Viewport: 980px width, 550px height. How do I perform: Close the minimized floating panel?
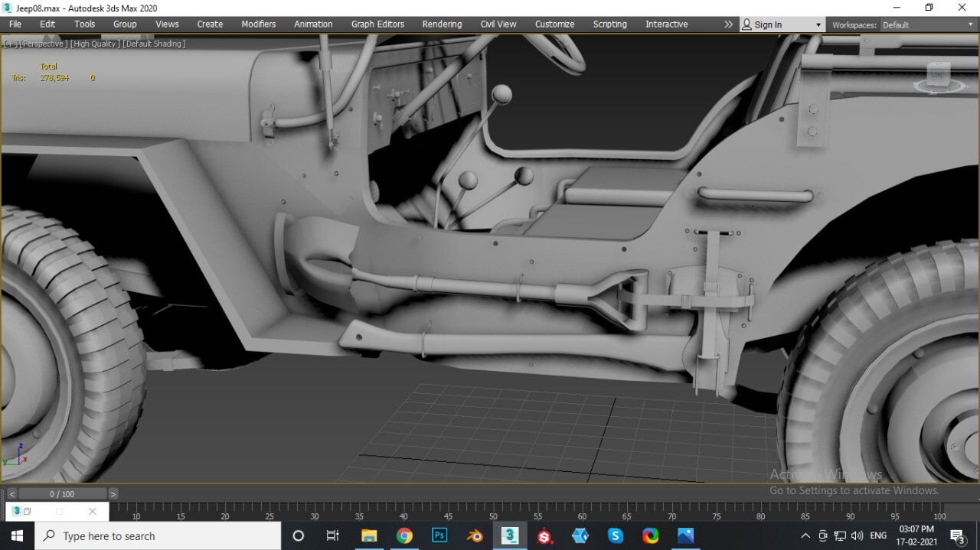click(93, 512)
